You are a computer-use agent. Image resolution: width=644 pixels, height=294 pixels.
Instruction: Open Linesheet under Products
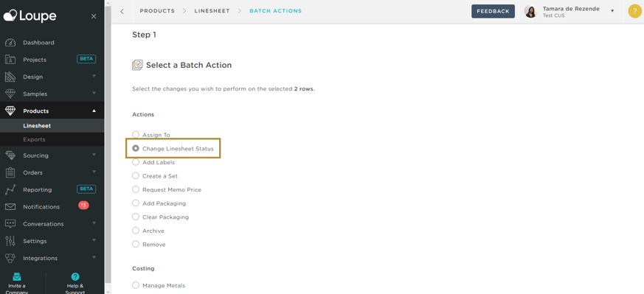pyautogui.click(x=37, y=126)
